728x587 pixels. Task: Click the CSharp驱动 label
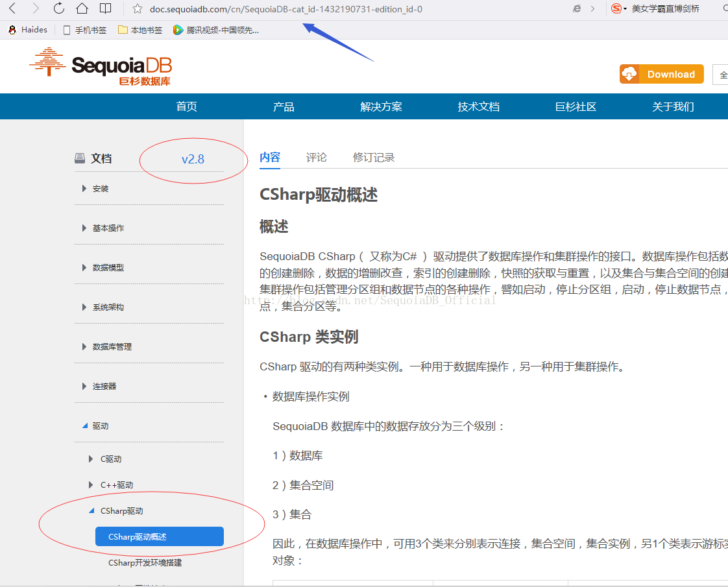(x=121, y=511)
